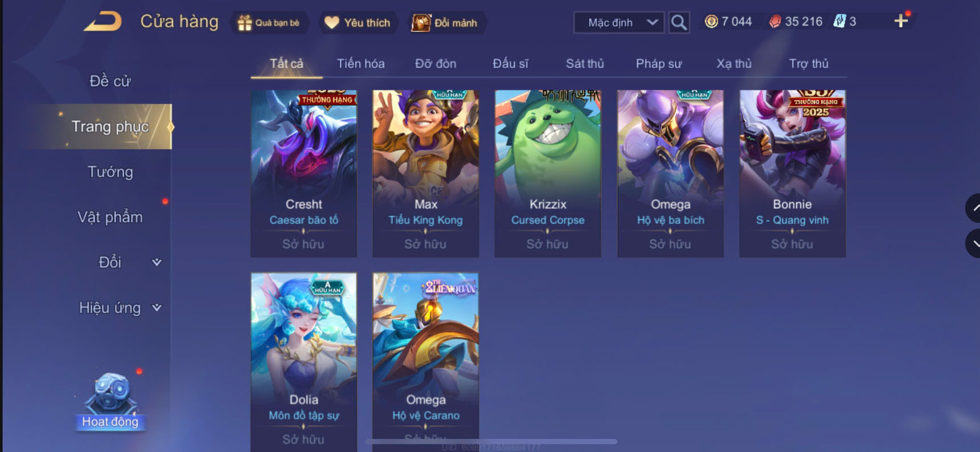Click the down arrow at the right edge
Viewport: 980px width, 452px height.
(974, 243)
